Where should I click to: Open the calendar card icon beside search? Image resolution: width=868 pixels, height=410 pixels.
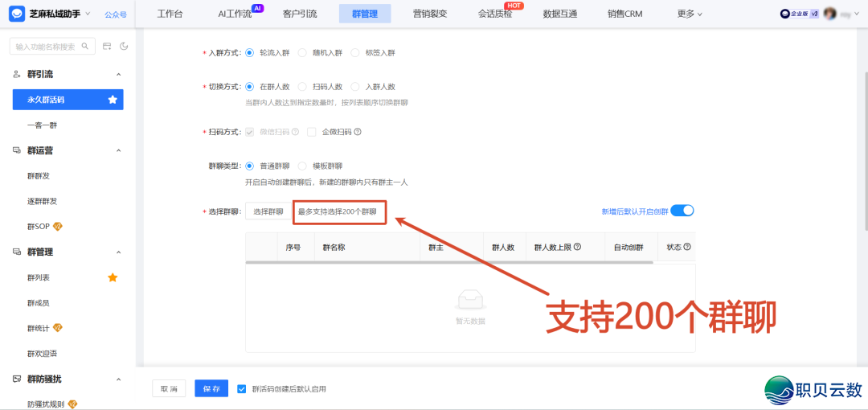pyautogui.click(x=108, y=47)
